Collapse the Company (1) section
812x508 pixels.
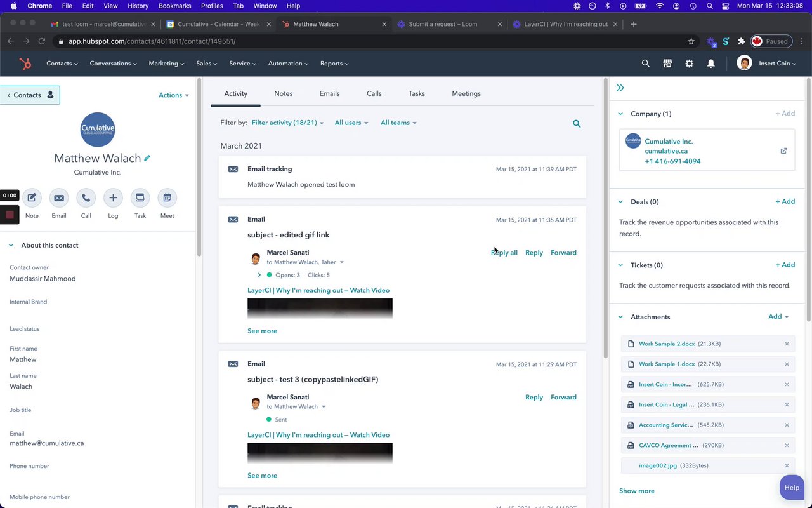(620, 114)
